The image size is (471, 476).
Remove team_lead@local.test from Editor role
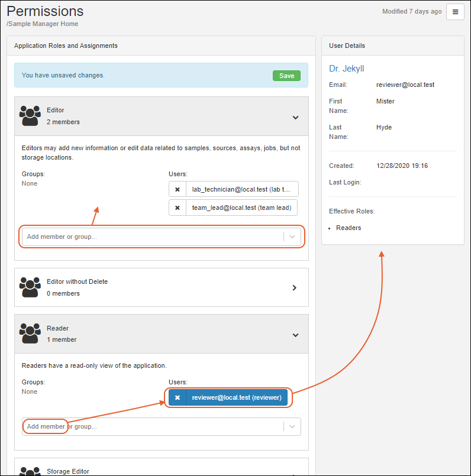[x=177, y=208]
